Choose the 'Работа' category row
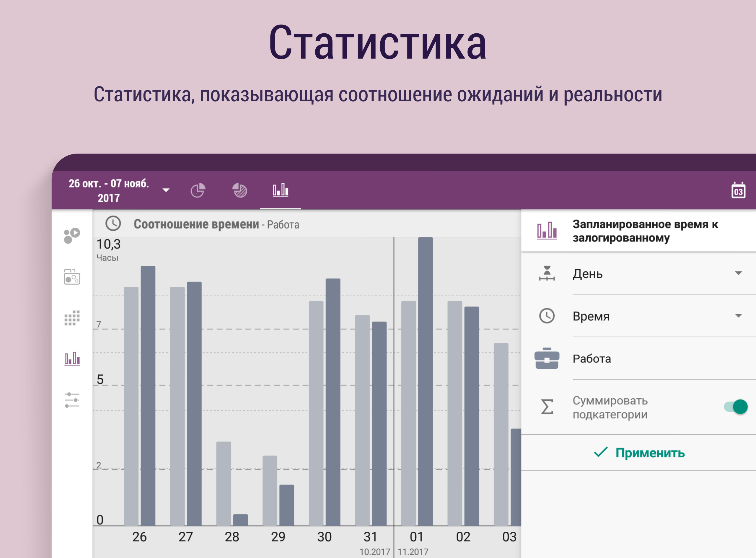 [x=638, y=358]
